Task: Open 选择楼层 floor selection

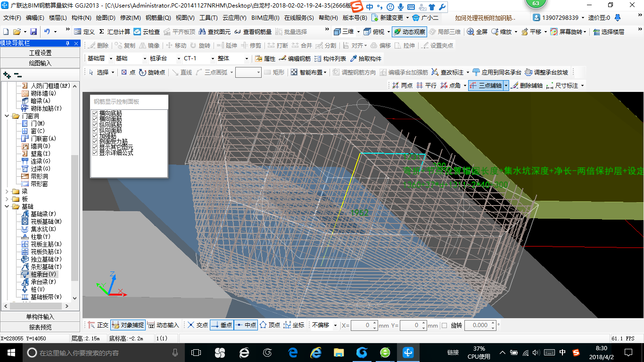Action: pos(608,32)
